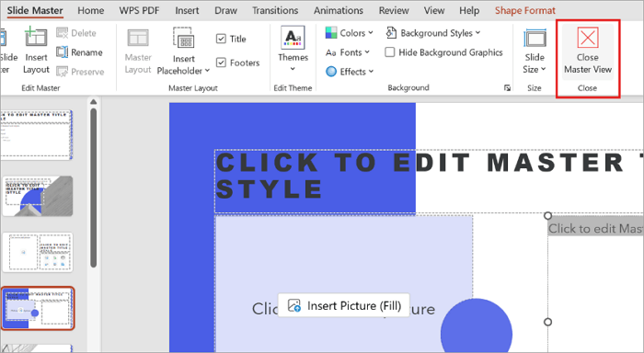Image resolution: width=644 pixels, height=353 pixels.
Task: Toggle the Title checkbox
Action: point(221,39)
